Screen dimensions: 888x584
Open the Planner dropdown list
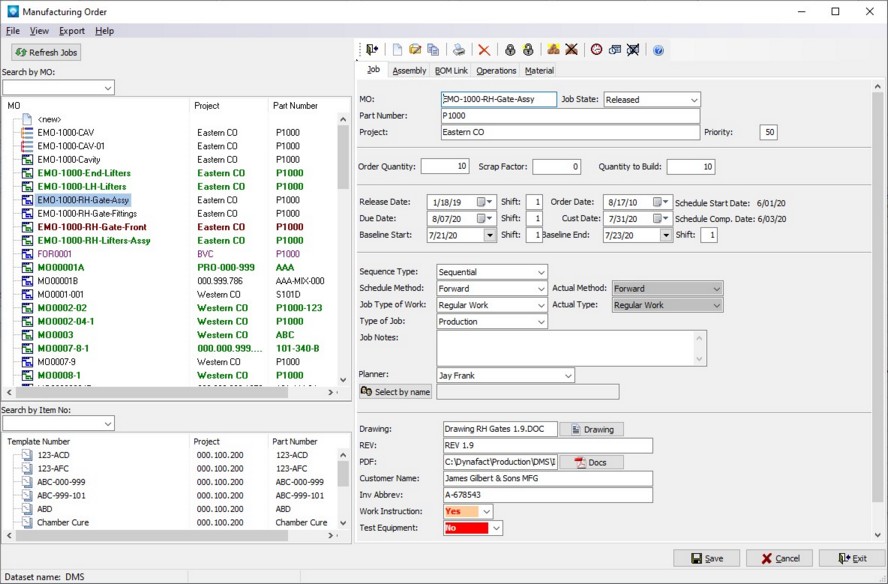[568, 376]
